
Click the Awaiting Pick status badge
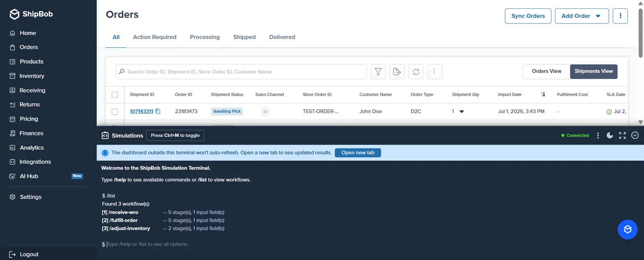(227, 111)
